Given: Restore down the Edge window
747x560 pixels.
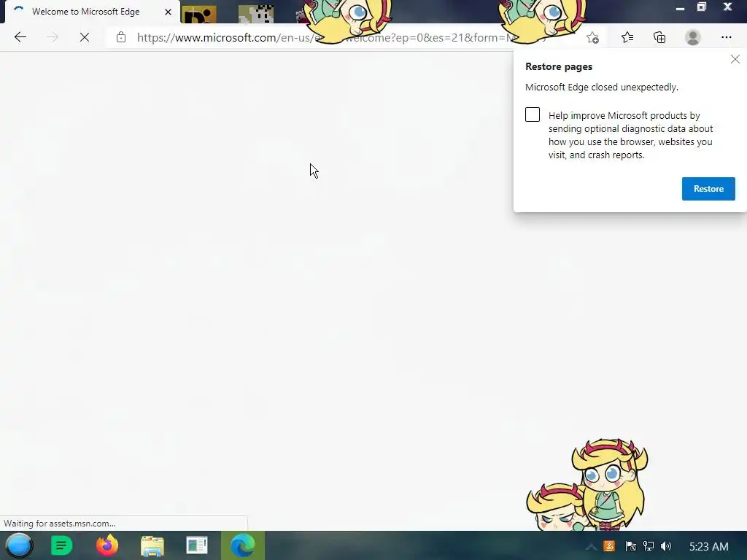Looking at the screenshot, I should pos(702,7).
